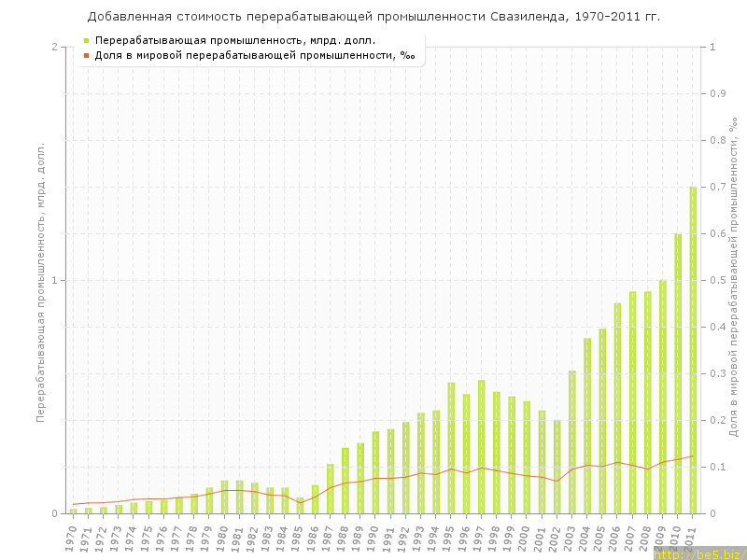Select the 2006 bar in chart
747x560 pixels.
tap(617, 409)
